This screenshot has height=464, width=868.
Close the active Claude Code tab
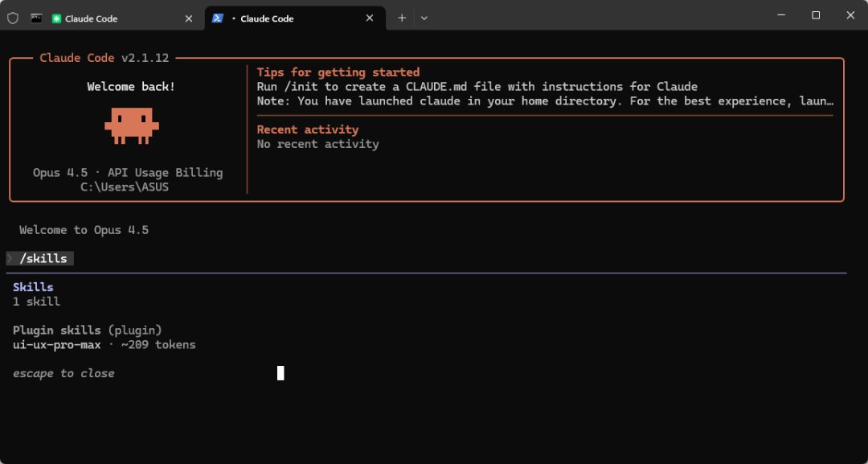(370, 18)
